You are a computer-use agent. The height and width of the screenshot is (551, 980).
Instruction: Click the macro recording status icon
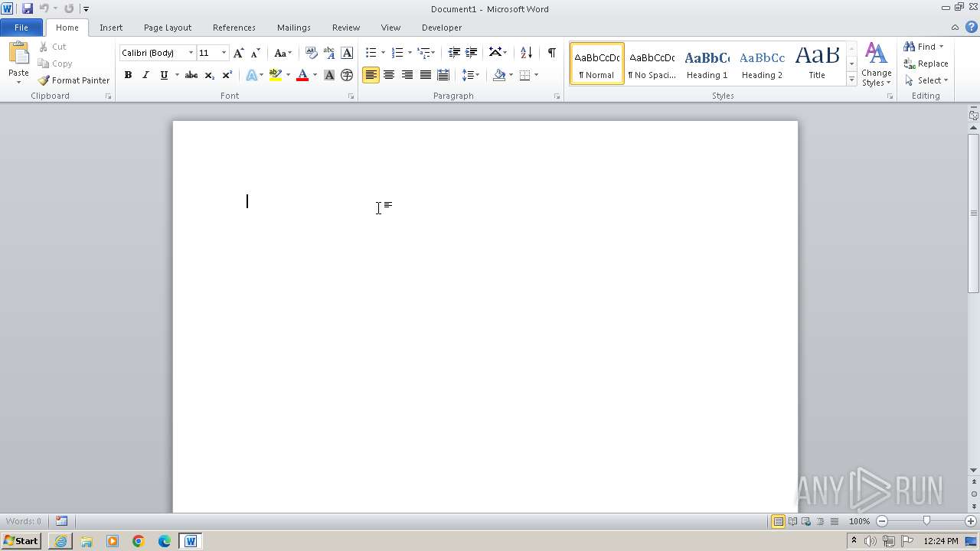[x=61, y=521]
